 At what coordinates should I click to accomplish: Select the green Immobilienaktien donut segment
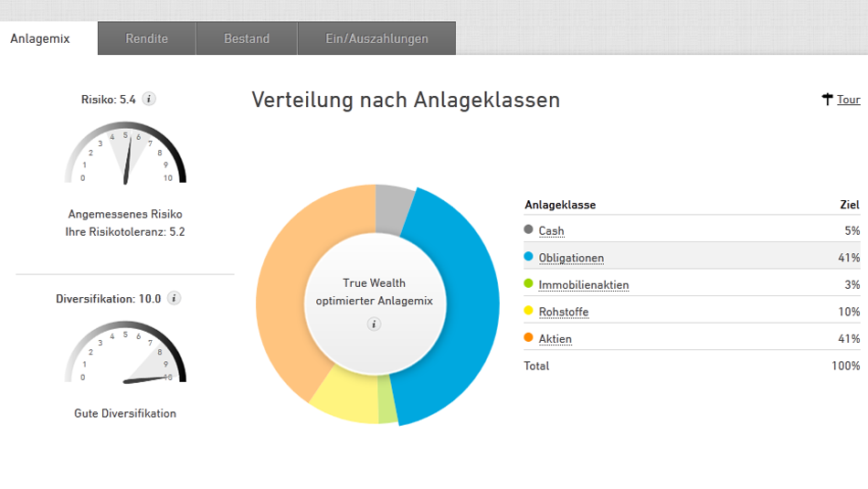(x=387, y=399)
